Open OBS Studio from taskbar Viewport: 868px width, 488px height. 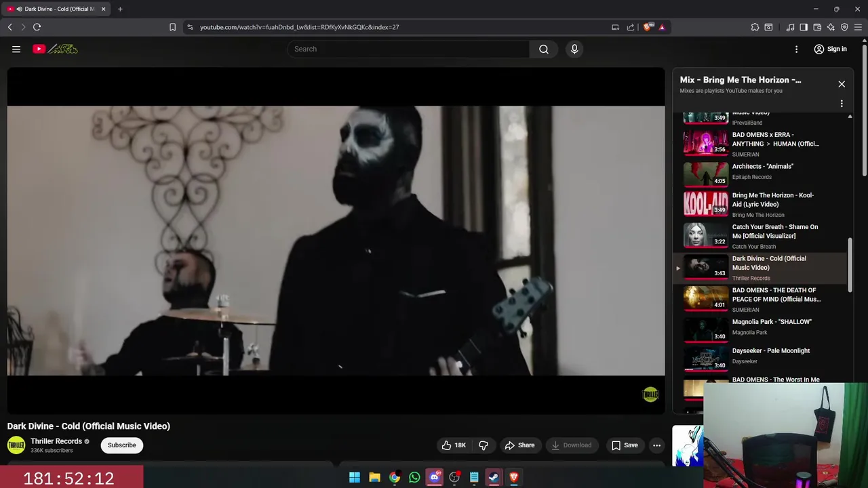(x=454, y=478)
